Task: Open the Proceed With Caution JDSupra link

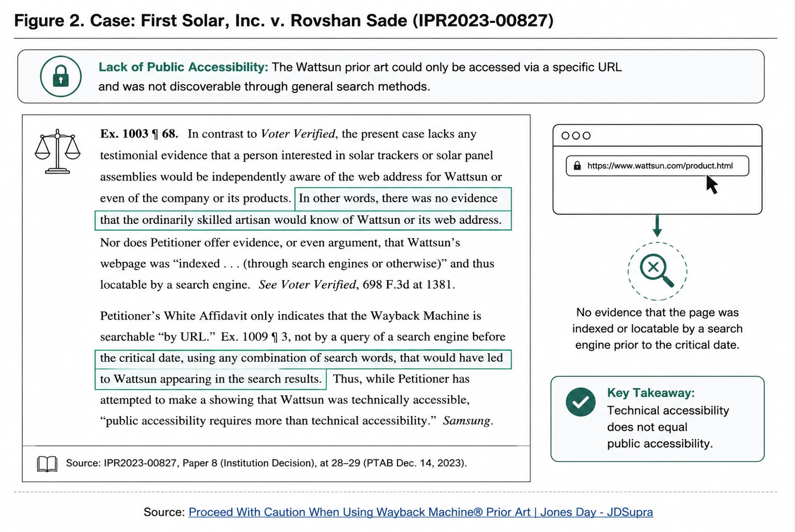Action: click(x=420, y=512)
